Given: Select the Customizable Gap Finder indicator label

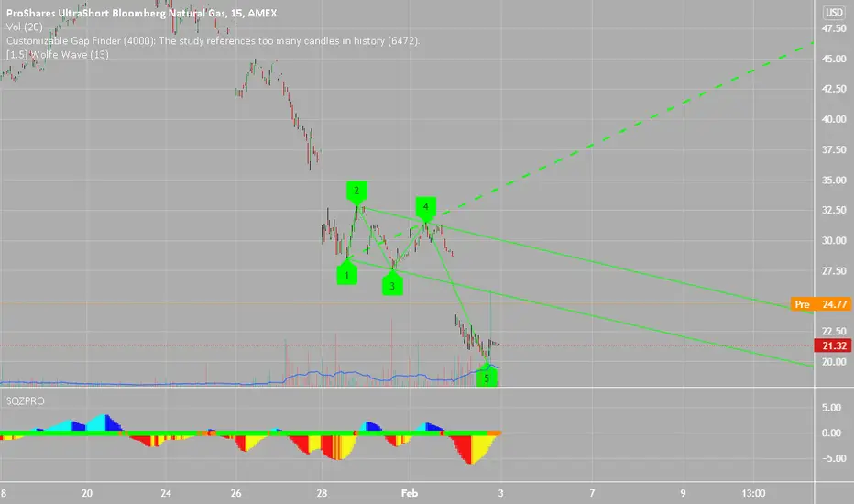Looking at the screenshot, I should (213, 41).
